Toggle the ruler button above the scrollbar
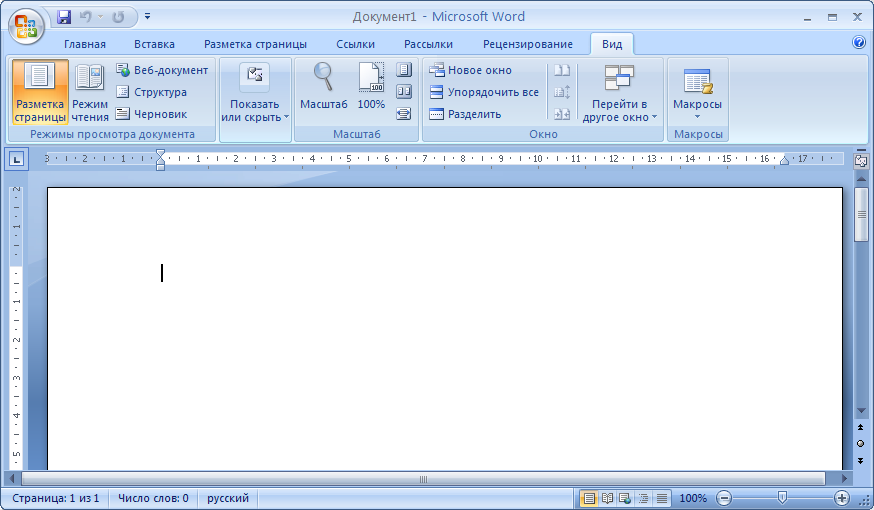The height and width of the screenshot is (510, 874). [861, 160]
